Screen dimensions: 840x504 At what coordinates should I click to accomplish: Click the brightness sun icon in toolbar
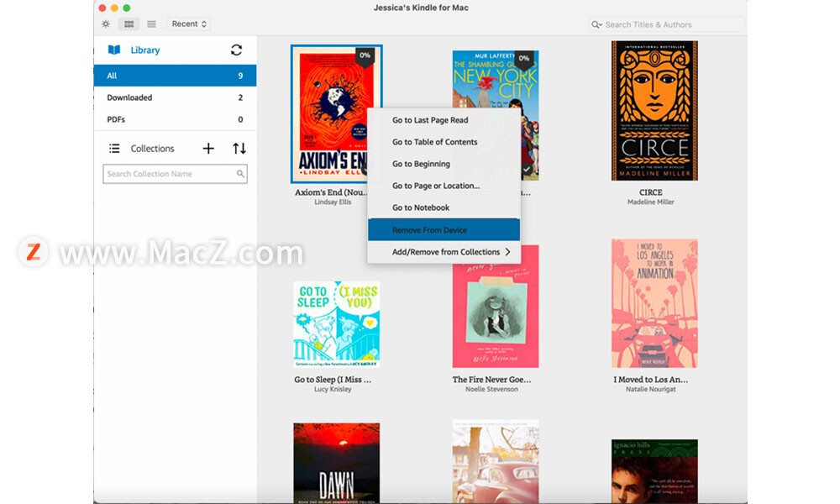click(106, 24)
